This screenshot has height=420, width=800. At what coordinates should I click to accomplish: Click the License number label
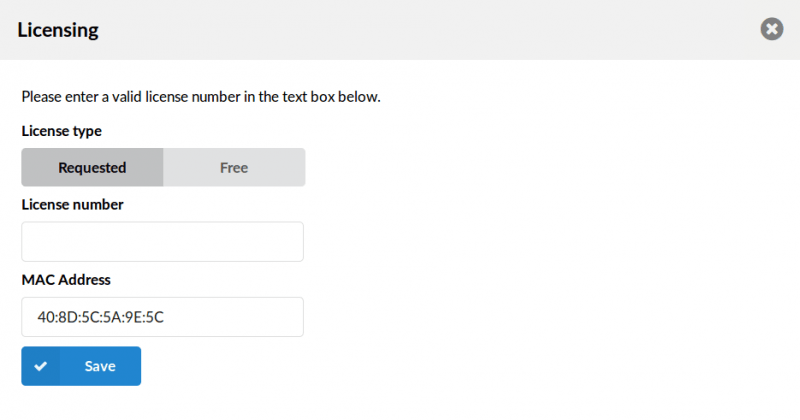[x=72, y=205]
